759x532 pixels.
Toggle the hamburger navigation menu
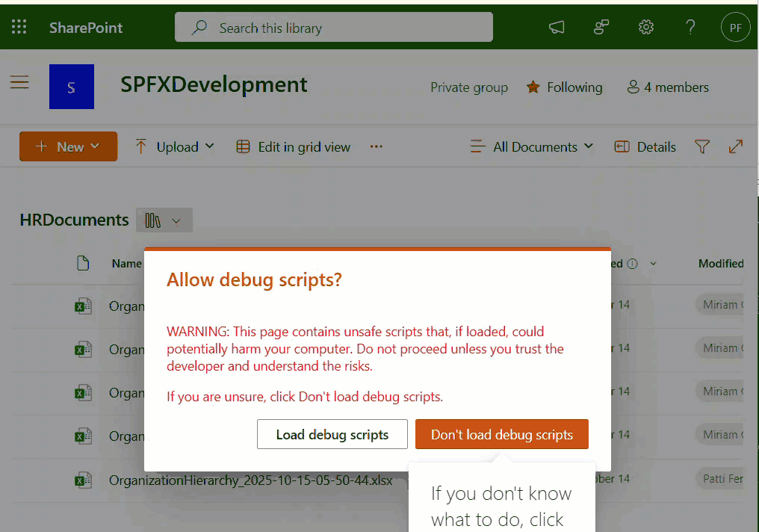[19, 81]
